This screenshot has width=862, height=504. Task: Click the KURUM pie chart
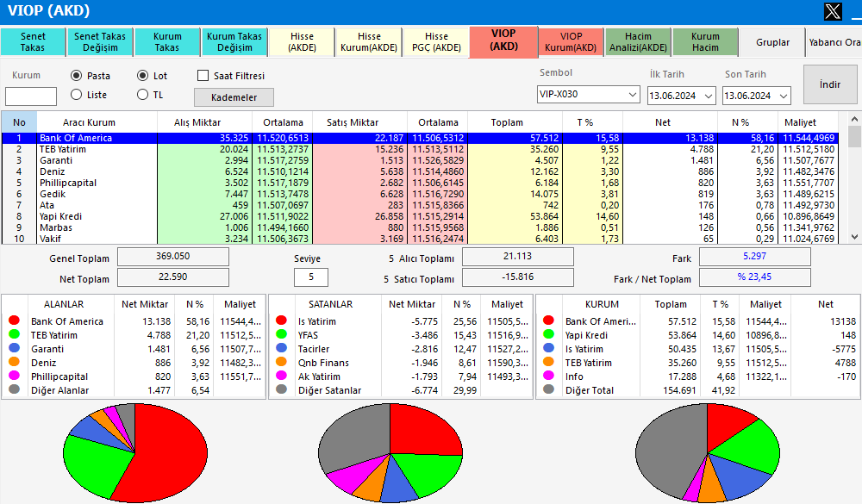tap(708, 453)
